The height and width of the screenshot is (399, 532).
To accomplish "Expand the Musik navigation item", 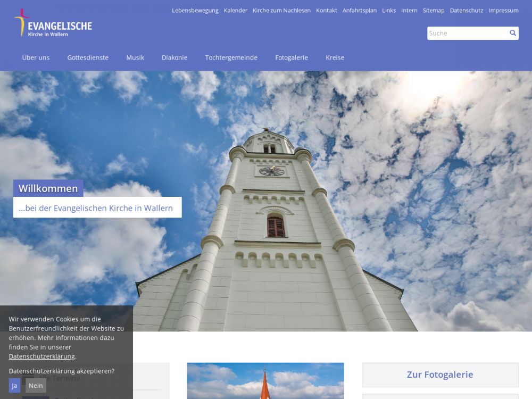I will [x=135, y=57].
